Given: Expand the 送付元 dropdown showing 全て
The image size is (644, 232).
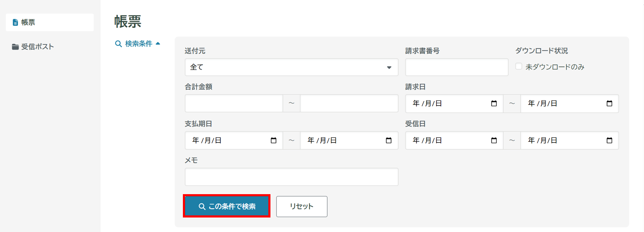Looking at the screenshot, I should pyautogui.click(x=291, y=67).
